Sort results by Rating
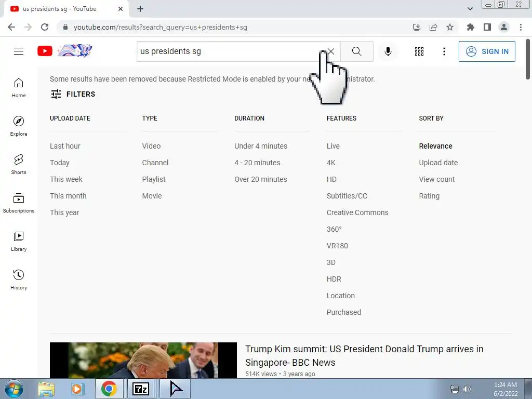The width and height of the screenshot is (532, 399). (x=429, y=196)
